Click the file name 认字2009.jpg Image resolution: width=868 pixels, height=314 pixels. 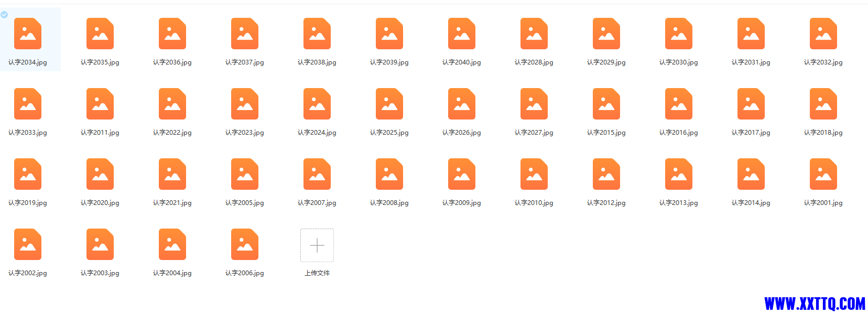coord(462,203)
